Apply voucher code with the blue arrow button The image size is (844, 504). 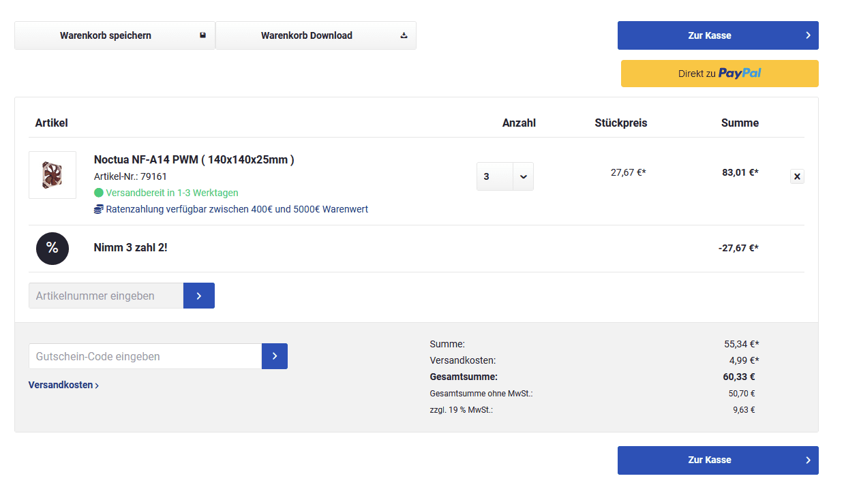[x=275, y=356]
